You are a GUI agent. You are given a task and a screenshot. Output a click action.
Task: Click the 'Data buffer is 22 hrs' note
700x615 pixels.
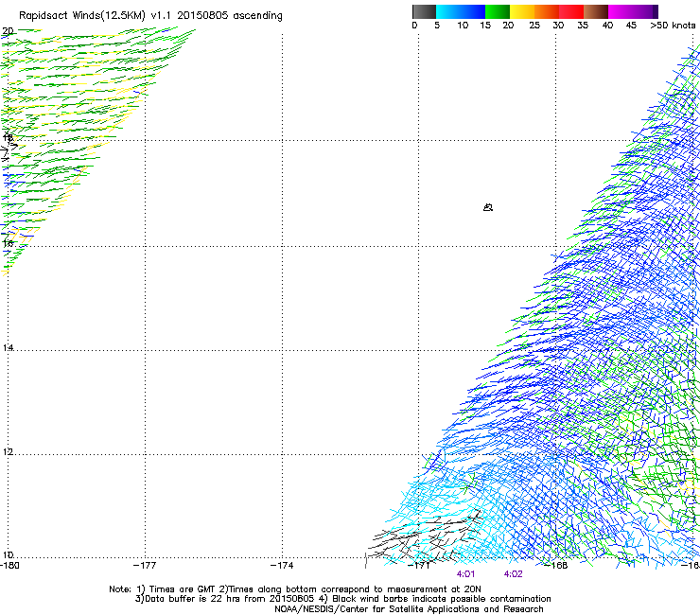click(x=342, y=599)
